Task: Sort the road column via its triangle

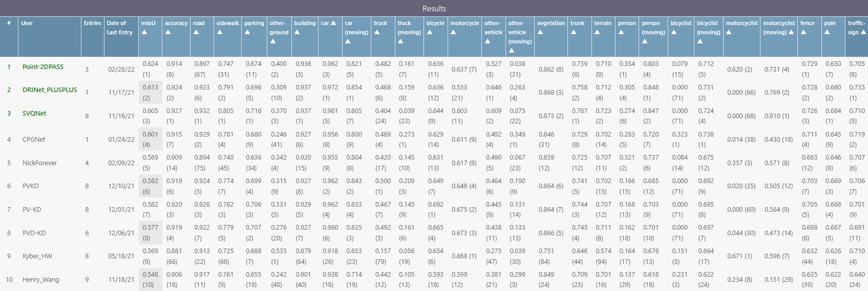Action: pyautogui.click(x=196, y=32)
